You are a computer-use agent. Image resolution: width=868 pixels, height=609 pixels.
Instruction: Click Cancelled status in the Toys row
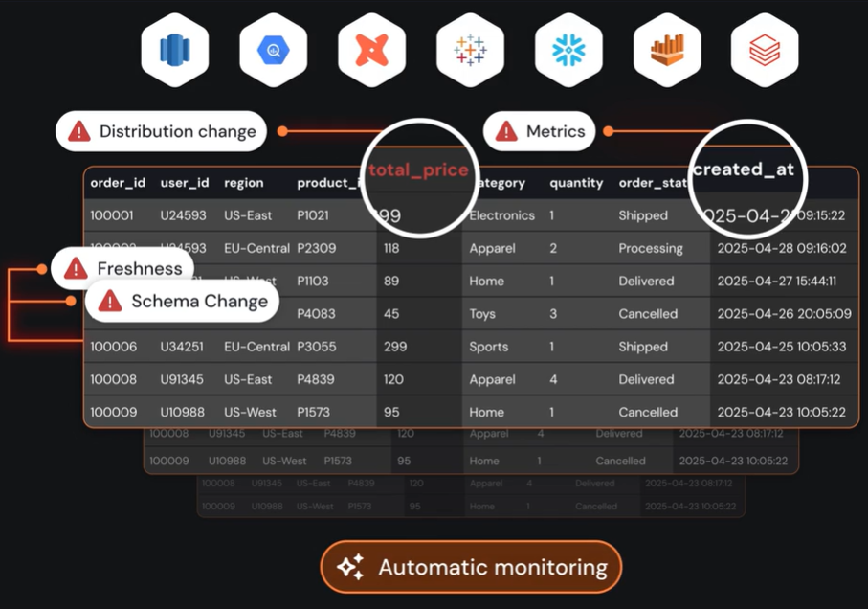pos(648,313)
